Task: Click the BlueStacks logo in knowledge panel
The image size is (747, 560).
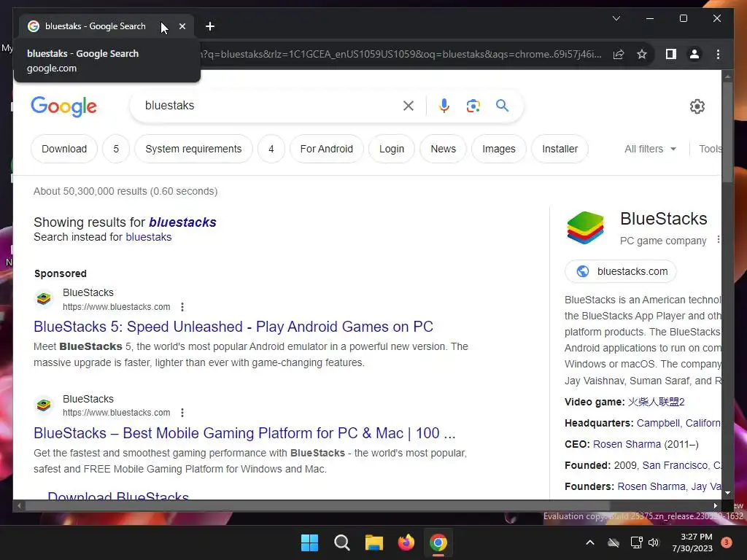Action: point(586,227)
